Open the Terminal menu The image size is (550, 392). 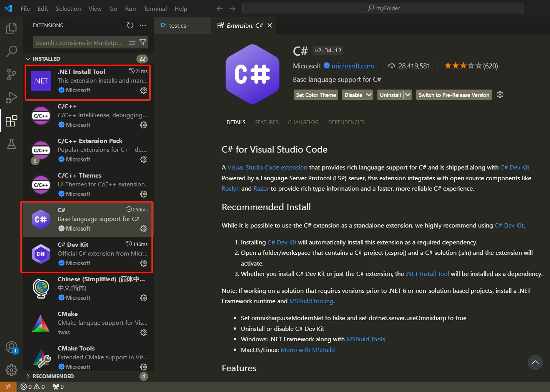pos(155,8)
